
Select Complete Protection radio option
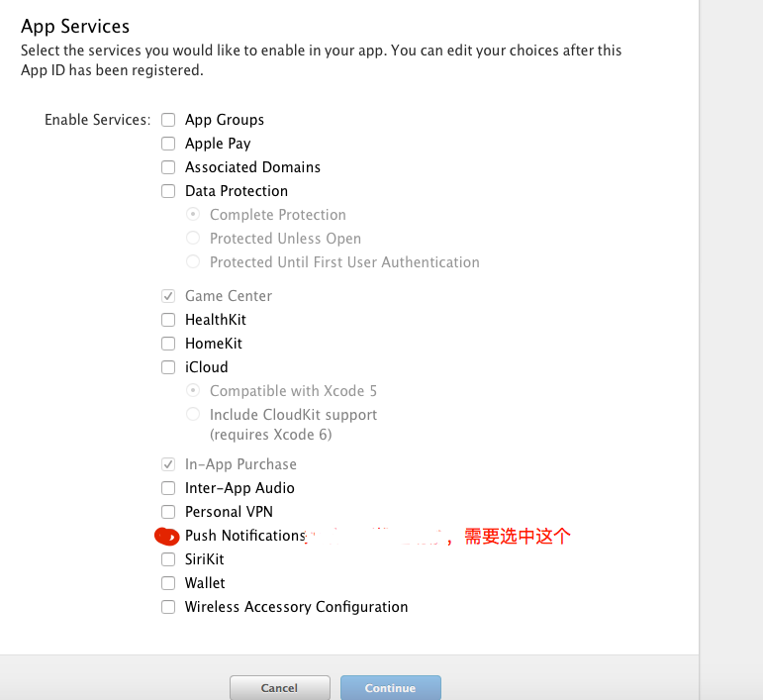point(193,214)
